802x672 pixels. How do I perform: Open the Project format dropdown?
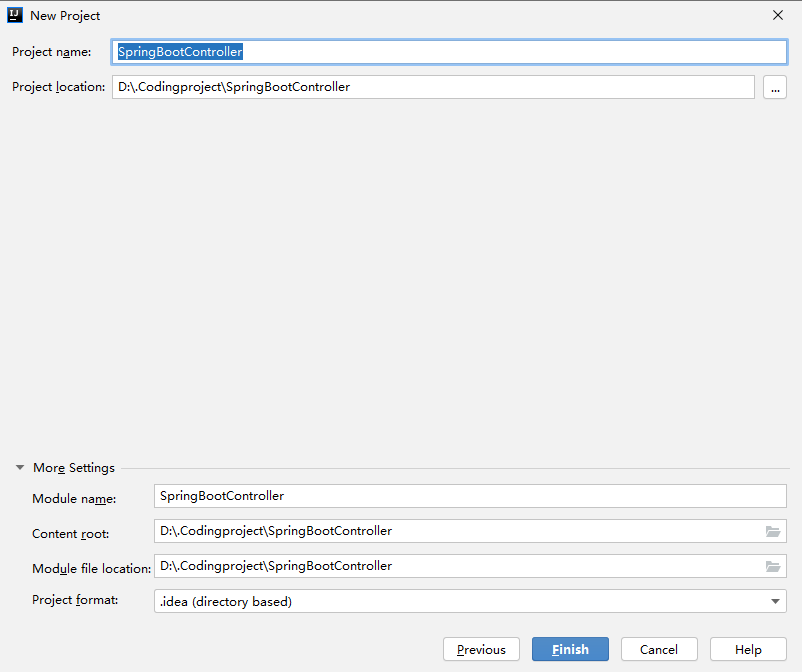(470, 601)
